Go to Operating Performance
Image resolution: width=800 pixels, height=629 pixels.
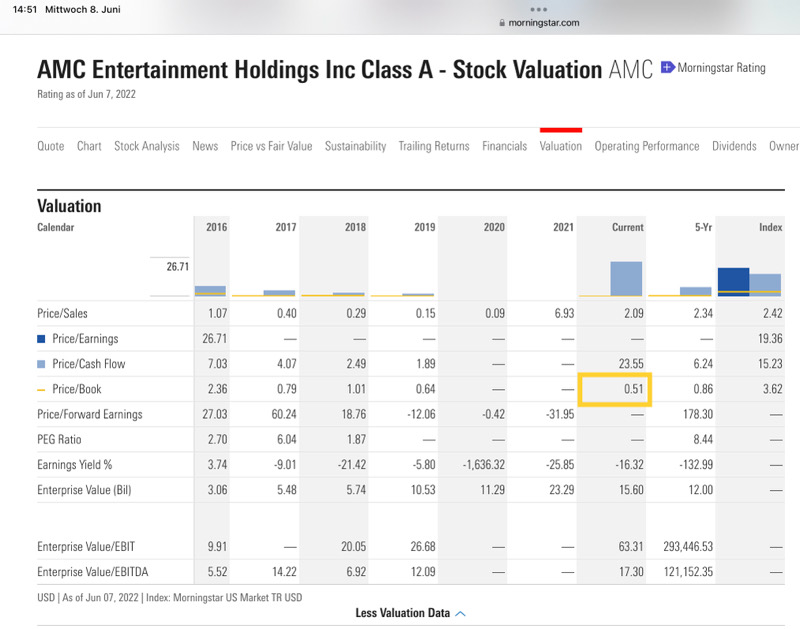tap(650, 145)
